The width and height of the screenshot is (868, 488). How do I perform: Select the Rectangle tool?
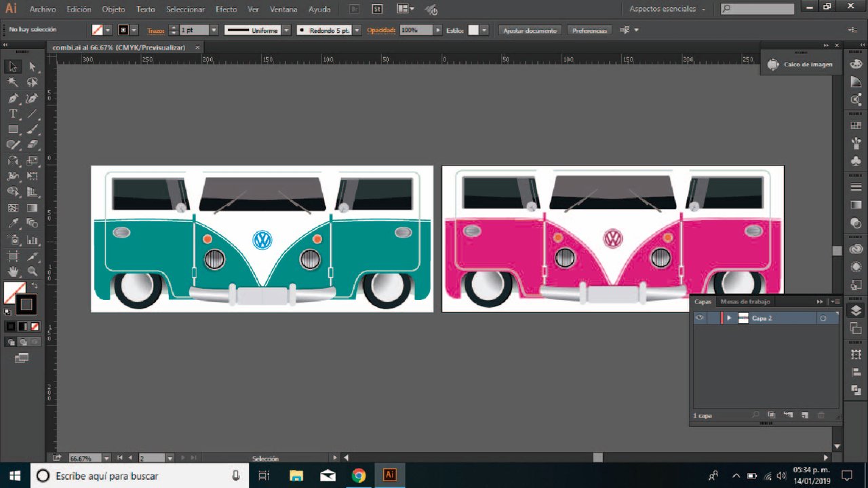click(x=13, y=129)
